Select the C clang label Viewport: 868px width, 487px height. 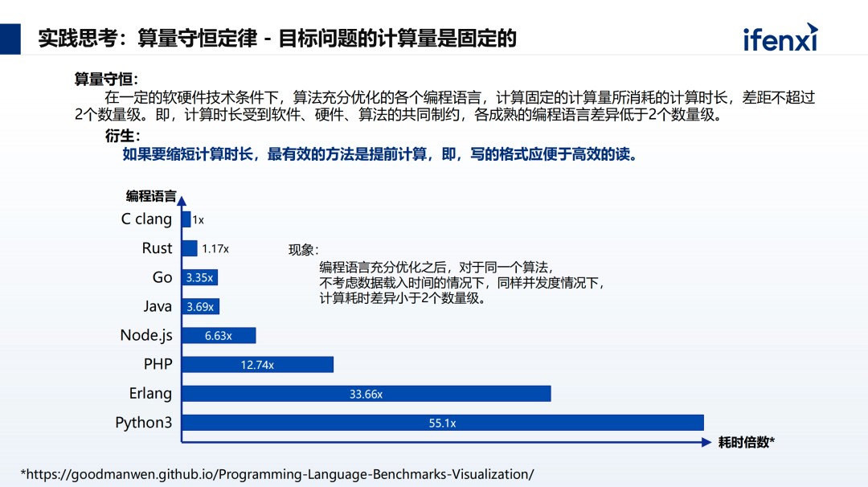[147, 219]
